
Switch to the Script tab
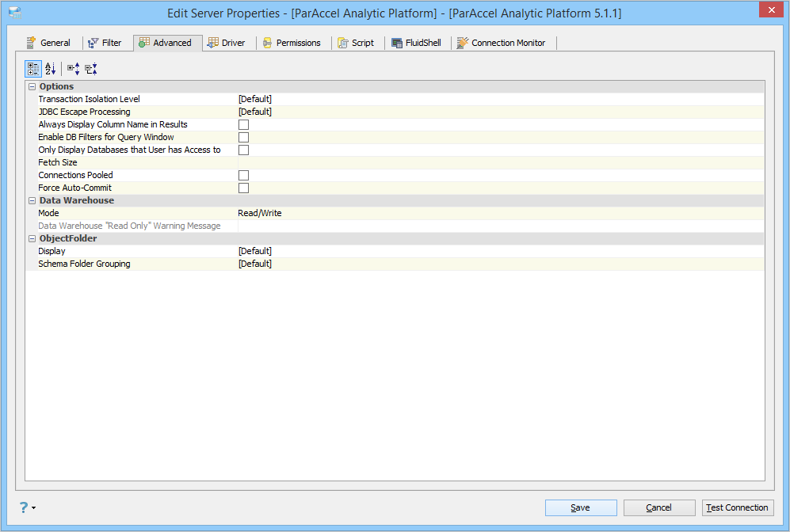click(x=357, y=43)
